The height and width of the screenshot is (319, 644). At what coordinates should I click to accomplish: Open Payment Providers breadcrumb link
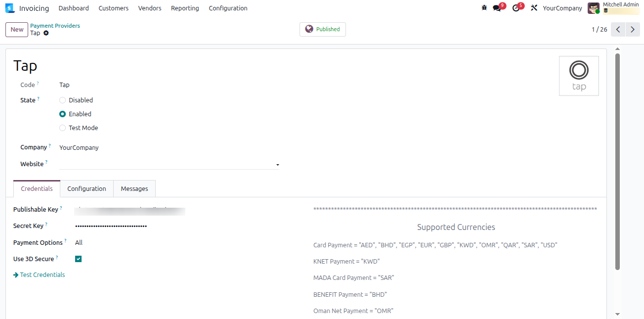coord(55,25)
